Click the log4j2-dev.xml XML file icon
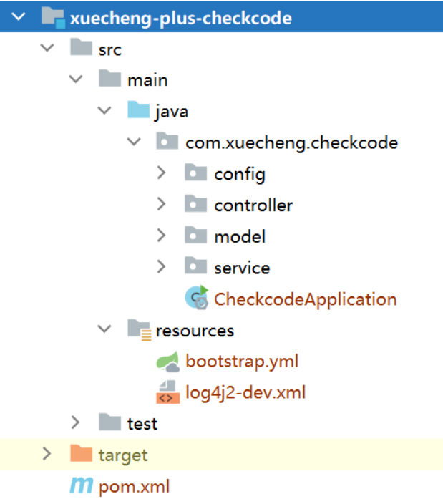Screen dimensions: 443x504 tap(167, 392)
